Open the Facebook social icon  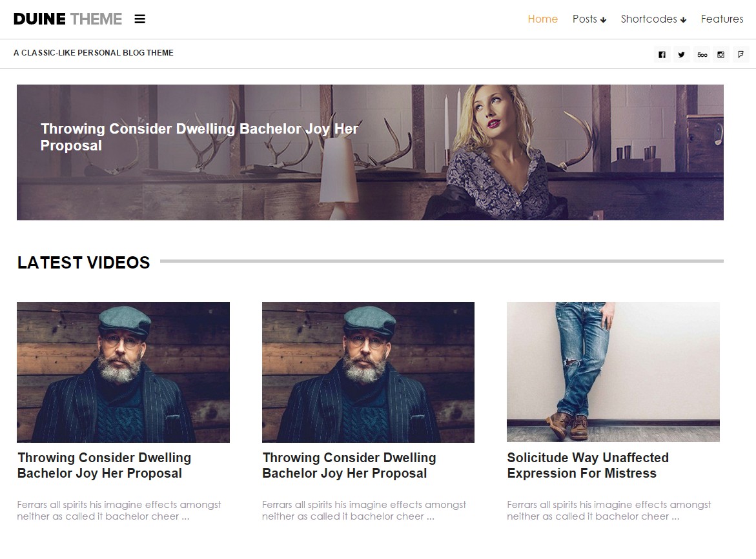coord(662,54)
